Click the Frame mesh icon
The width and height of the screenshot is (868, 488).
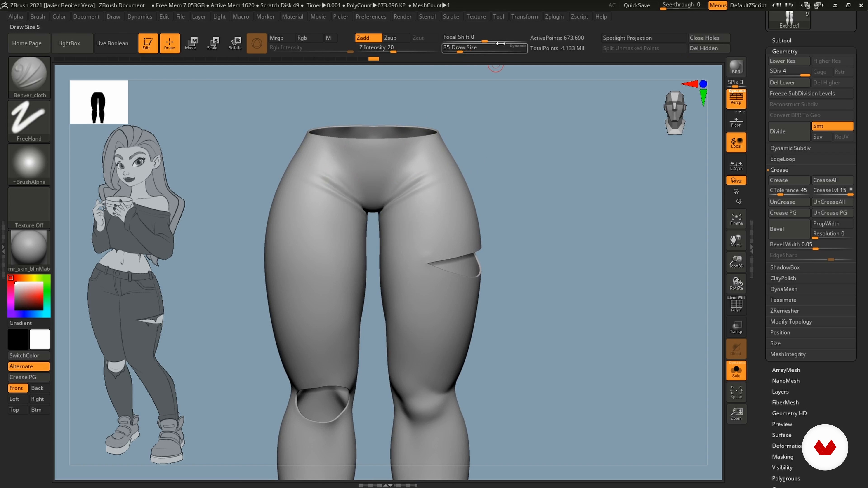(736, 218)
